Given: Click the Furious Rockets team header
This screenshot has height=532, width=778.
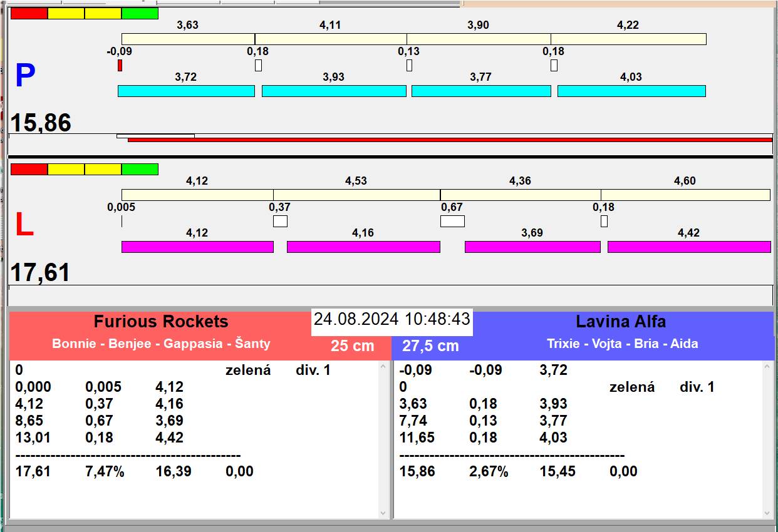Looking at the screenshot, I should coord(161,322).
